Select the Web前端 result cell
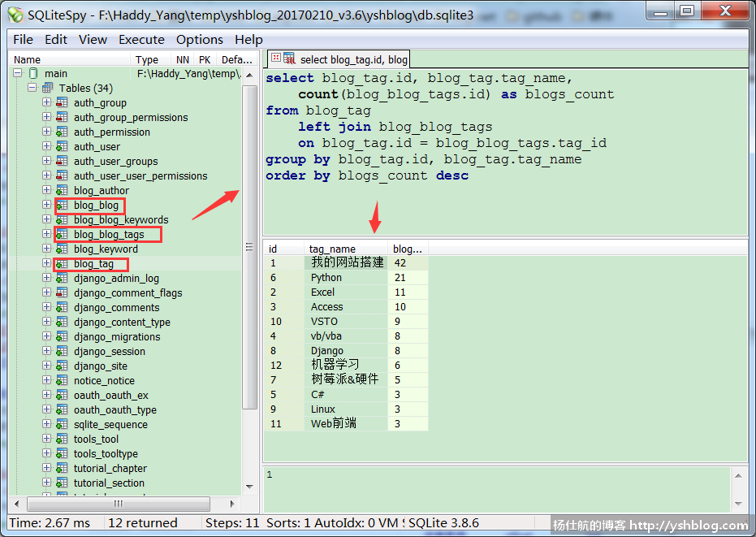756x537 pixels. click(x=346, y=423)
